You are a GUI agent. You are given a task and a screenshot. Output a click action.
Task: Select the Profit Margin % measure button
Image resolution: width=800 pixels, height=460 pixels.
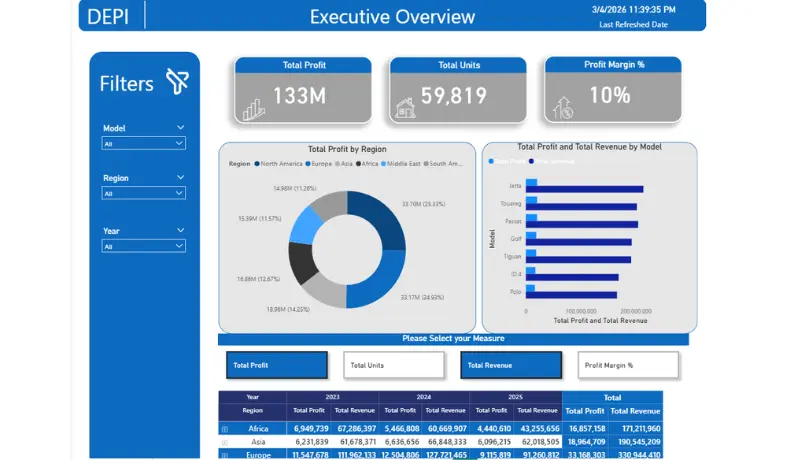(x=628, y=365)
